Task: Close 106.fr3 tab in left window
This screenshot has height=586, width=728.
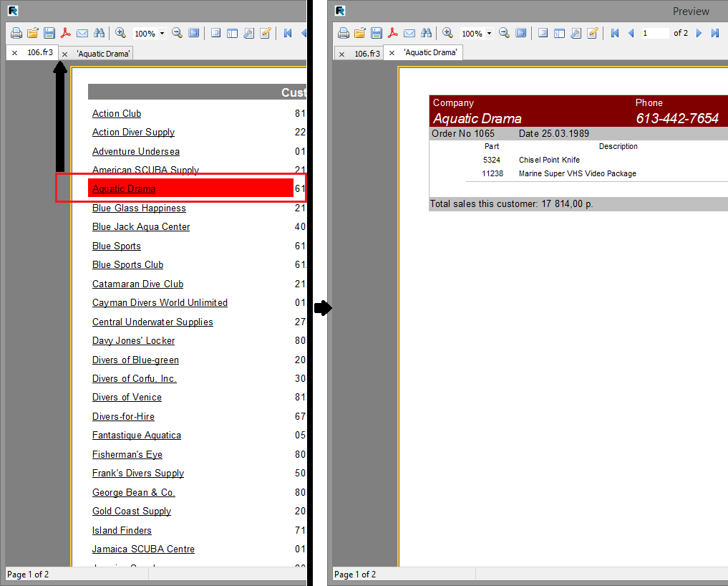Action: (15, 53)
